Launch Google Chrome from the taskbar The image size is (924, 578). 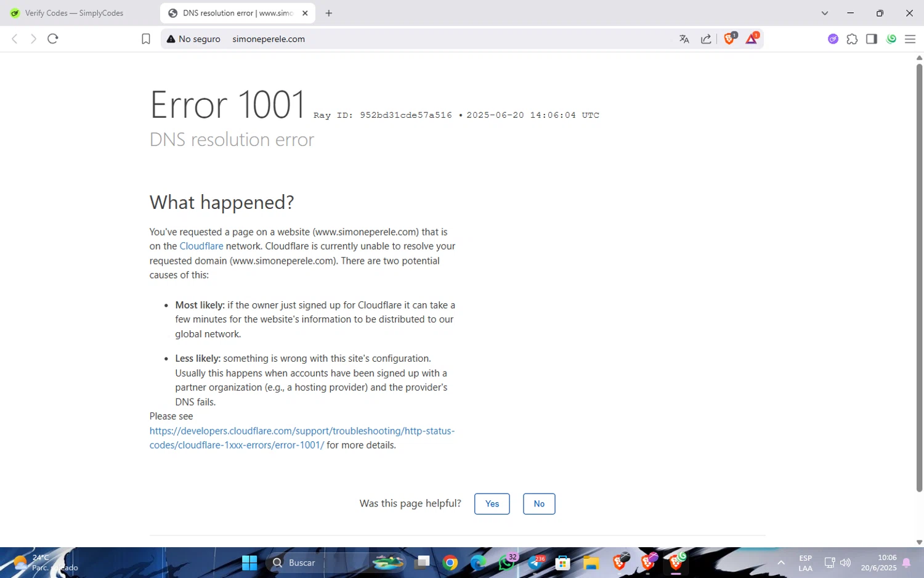tap(450, 563)
